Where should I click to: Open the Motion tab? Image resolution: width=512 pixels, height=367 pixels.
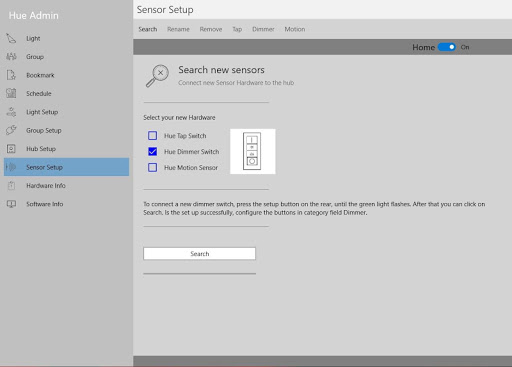click(295, 29)
